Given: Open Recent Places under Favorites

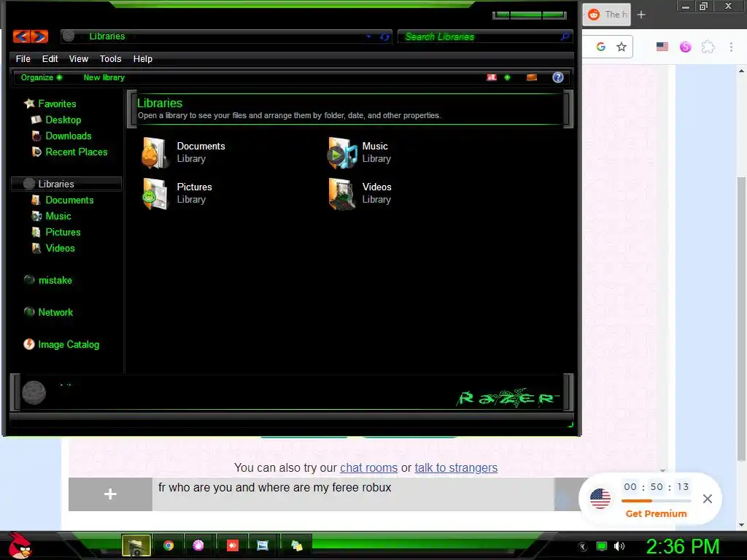Looking at the screenshot, I should click(69, 152).
